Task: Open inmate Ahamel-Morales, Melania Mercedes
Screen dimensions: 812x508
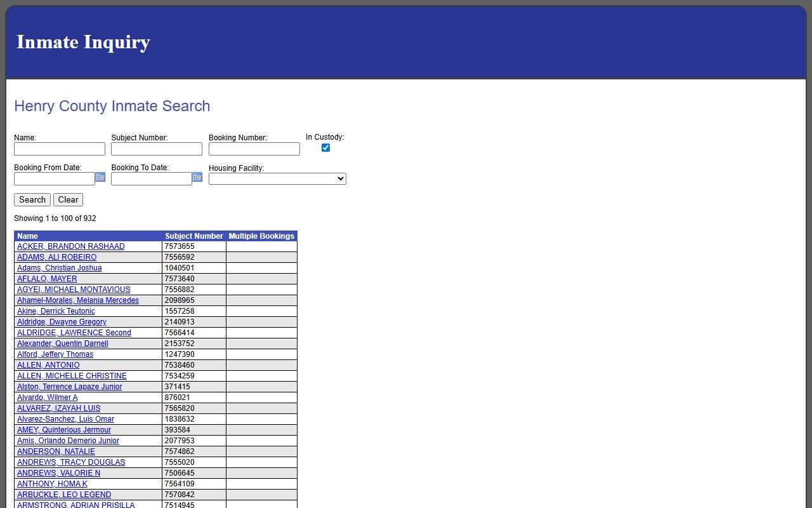Action: pyautogui.click(x=78, y=300)
